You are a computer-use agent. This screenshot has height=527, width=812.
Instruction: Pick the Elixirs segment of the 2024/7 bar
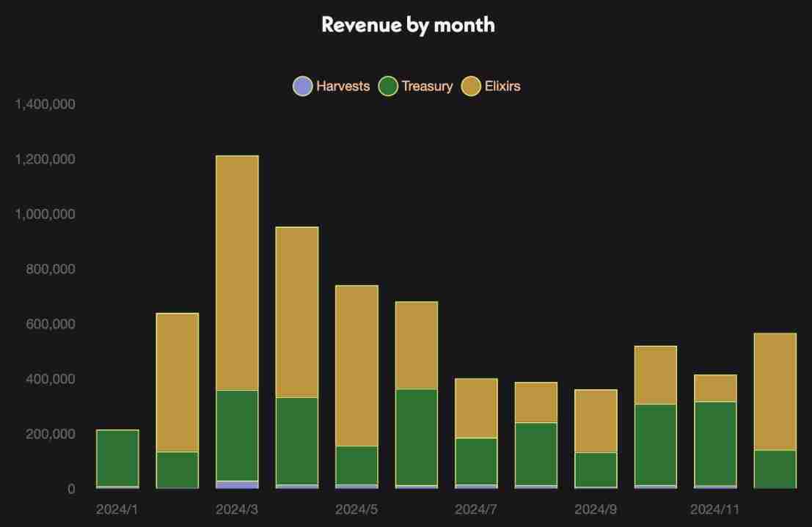pyautogui.click(x=476, y=408)
